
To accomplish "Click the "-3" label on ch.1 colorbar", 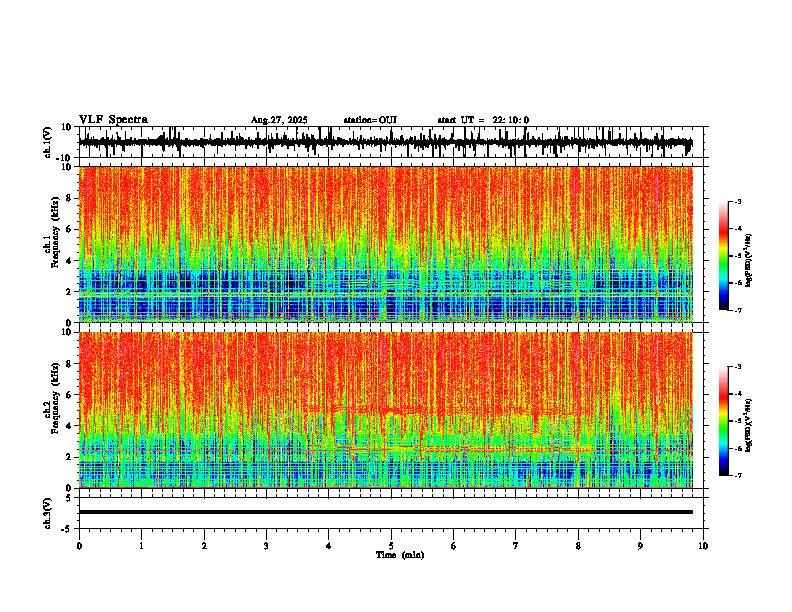I will click(x=738, y=201).
